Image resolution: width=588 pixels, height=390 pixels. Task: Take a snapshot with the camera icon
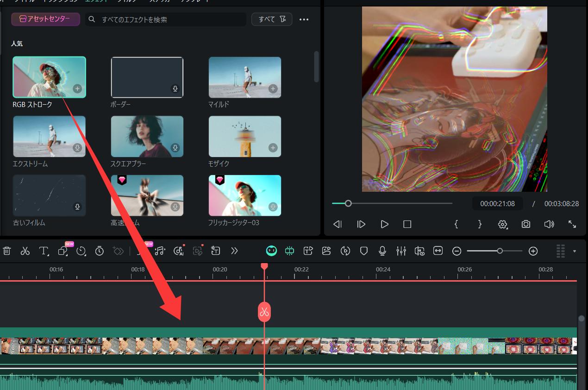pos(526,224)
